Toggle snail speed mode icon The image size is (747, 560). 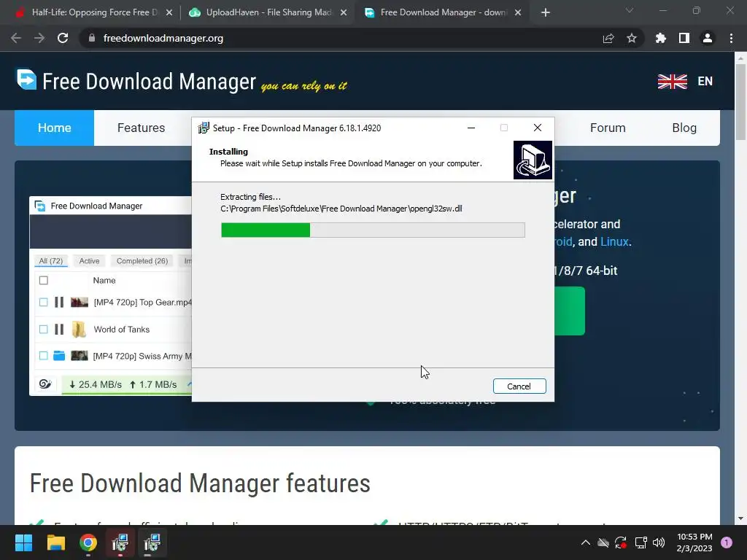tap(45, 384)
